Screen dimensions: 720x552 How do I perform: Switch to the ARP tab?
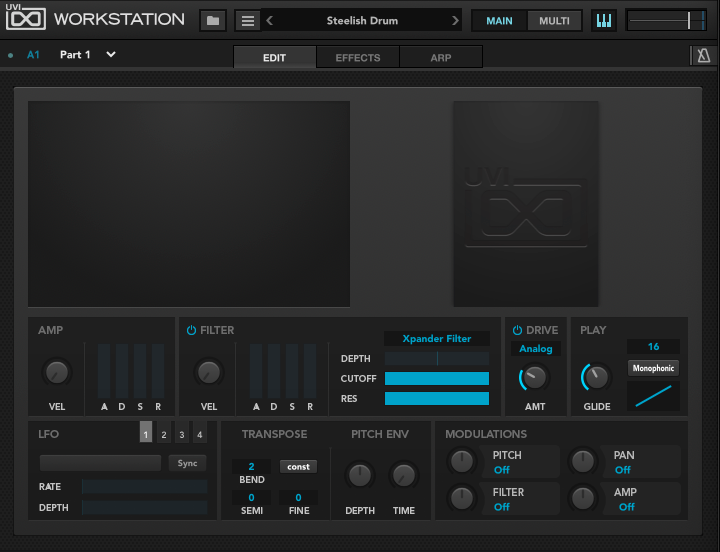click(x=441, y=57)
